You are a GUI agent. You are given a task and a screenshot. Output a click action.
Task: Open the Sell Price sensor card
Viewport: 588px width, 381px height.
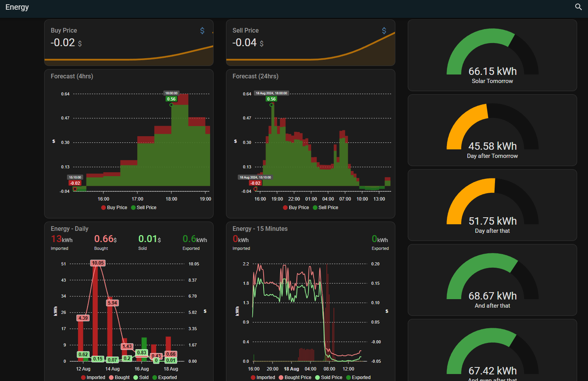(x=310, y=43)
